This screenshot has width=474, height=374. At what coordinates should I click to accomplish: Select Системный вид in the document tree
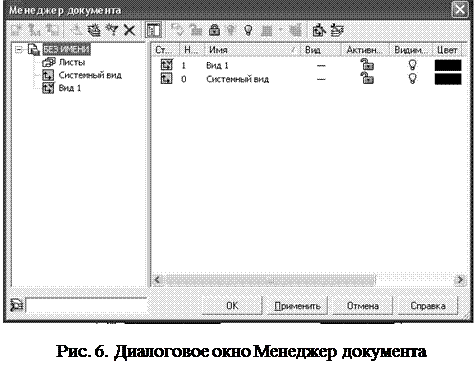(90, 75)
